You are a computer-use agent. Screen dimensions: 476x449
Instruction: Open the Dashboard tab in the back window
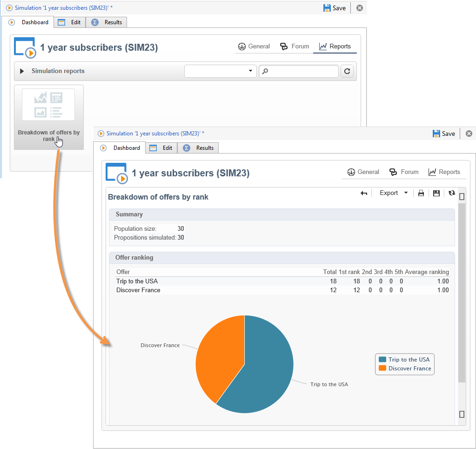(x=28, y=22)
